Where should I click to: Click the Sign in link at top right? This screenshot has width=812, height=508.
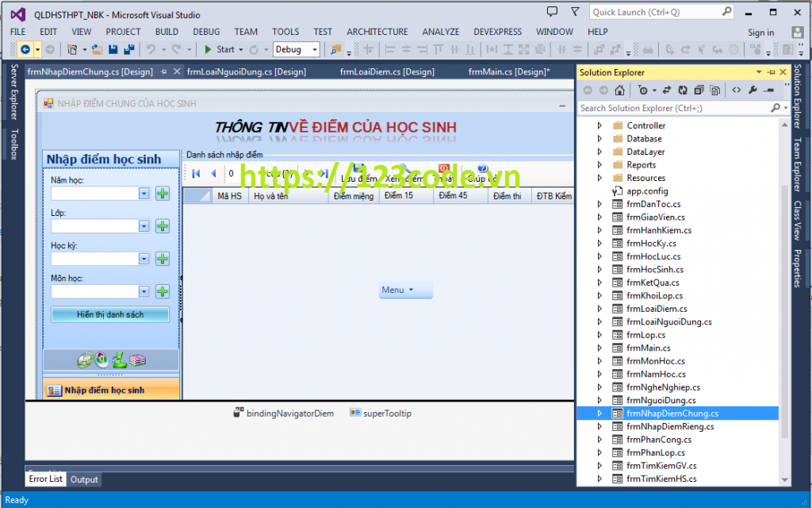[760, 32]
